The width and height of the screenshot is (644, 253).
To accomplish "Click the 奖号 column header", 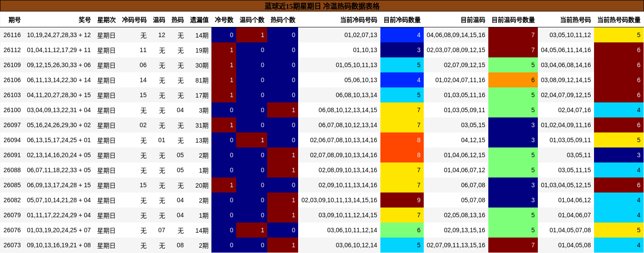I will (84, 20).
